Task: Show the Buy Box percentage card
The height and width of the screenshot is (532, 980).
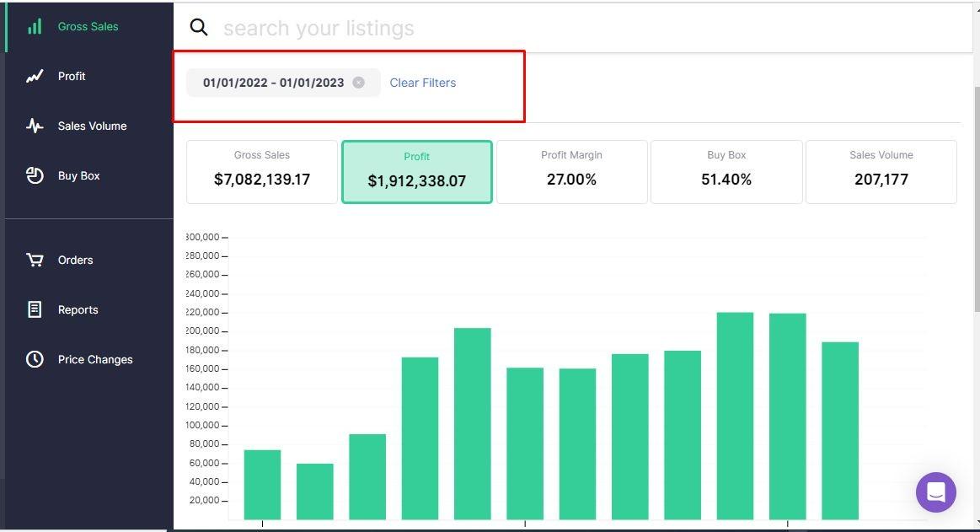Action: (726, 172)
